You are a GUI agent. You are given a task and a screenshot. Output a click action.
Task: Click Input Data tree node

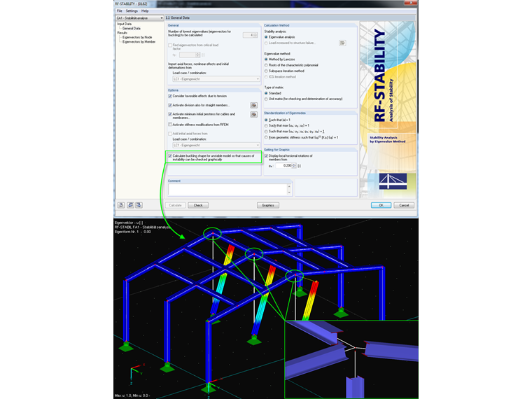124,24
